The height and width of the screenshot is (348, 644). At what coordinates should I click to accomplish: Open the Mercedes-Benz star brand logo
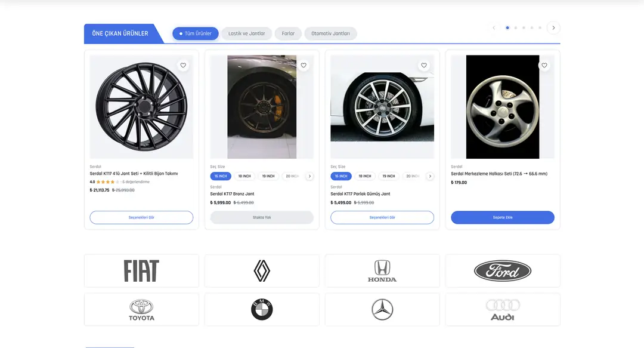[382, 309]
